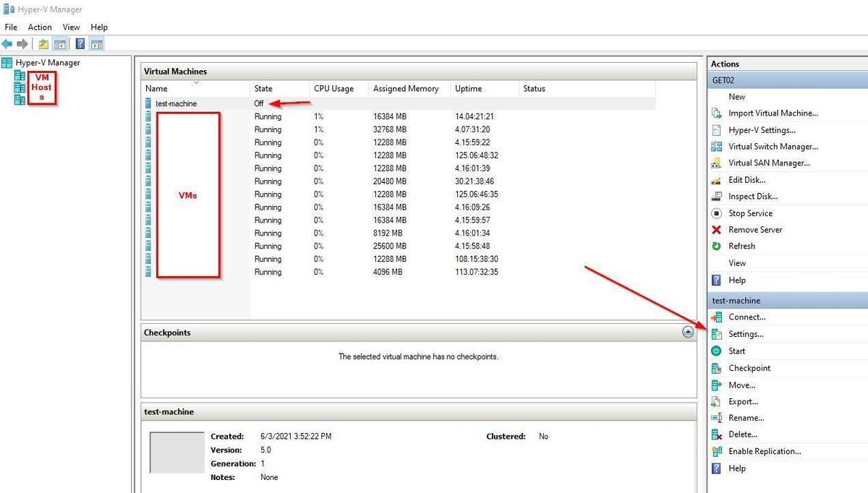Click the Start power icon
This screenshot has height=493, width=868.
tap(716, 351)
